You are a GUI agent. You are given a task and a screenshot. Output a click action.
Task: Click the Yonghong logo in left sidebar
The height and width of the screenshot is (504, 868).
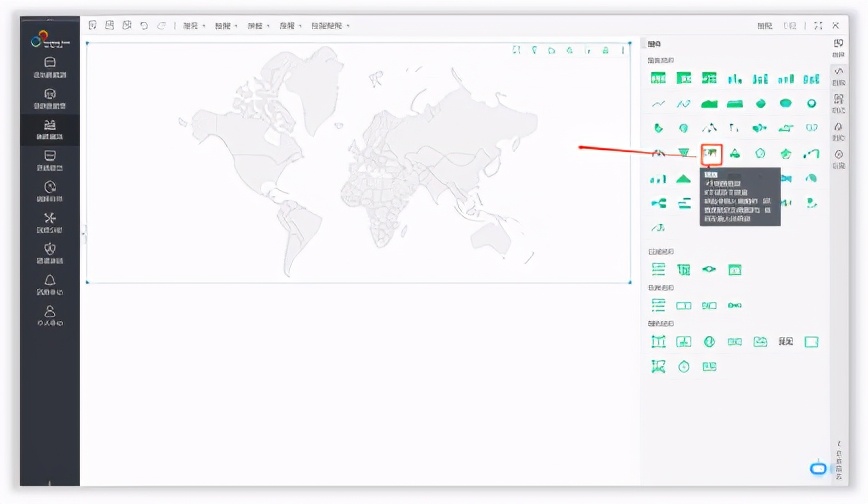[x=50, y=39]
